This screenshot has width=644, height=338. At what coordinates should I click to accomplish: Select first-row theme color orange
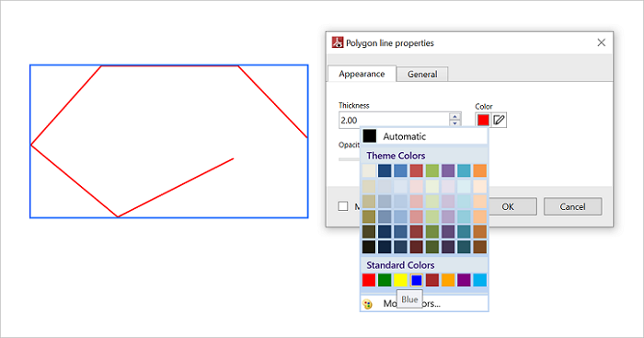(479, 170)
